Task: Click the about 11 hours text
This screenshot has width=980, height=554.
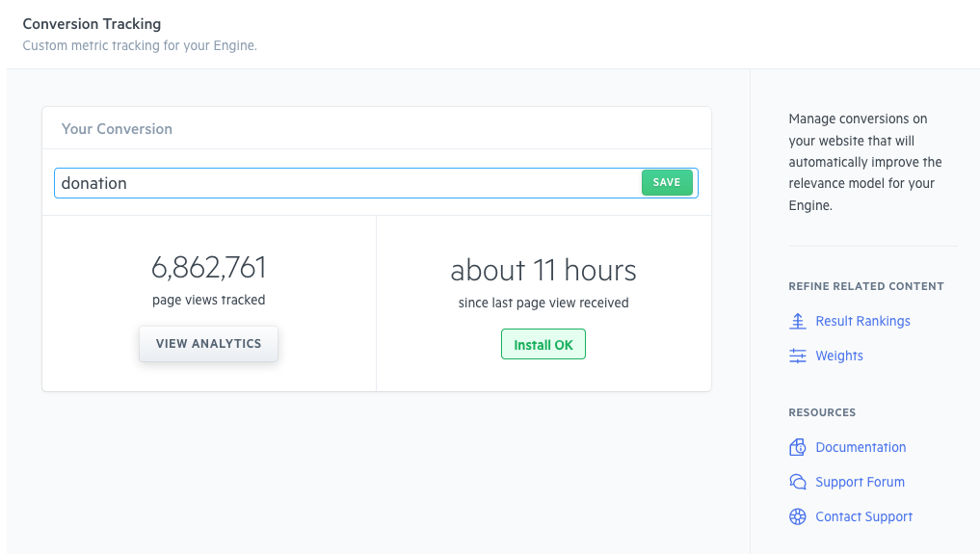Action: tap(543, 271)
